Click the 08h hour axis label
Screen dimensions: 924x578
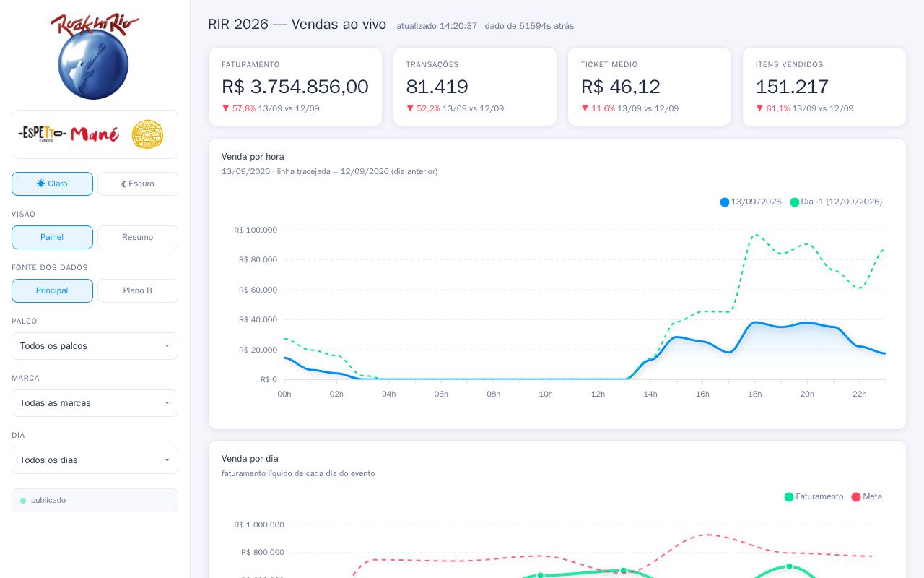click(x=494, y=394)
